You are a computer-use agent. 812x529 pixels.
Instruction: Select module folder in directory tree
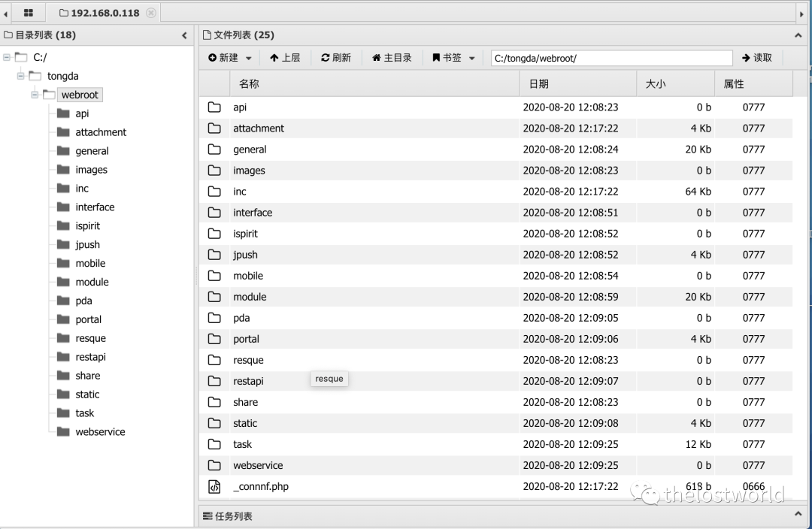pyautogui.click(x=92, y=282)
